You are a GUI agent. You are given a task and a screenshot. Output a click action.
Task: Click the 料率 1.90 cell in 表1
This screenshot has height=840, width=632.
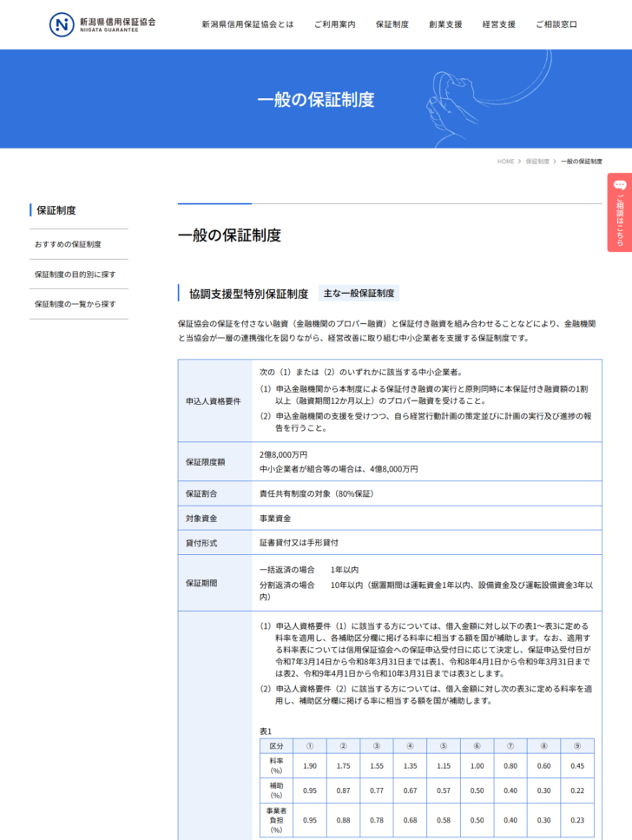click(310, 765)
